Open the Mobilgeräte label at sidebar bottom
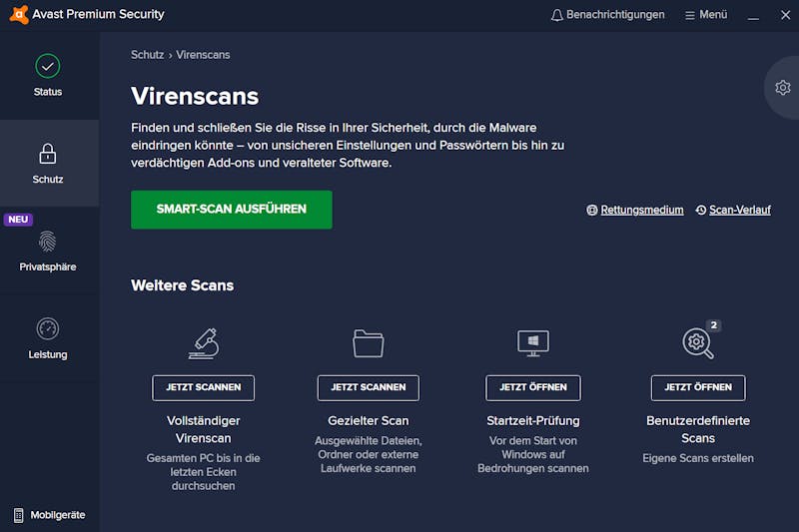Screen dimensions: 799x532 click(x=58, y=515)
